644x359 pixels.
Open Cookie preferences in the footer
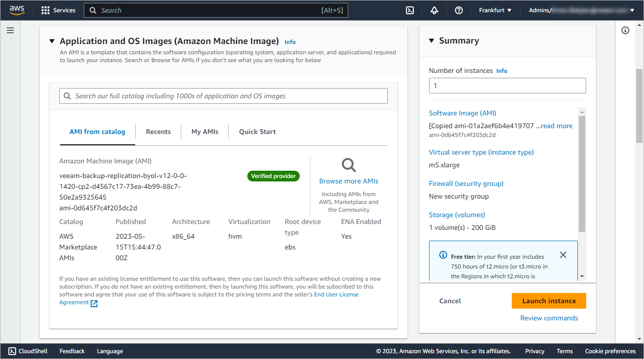click(610, 351)
